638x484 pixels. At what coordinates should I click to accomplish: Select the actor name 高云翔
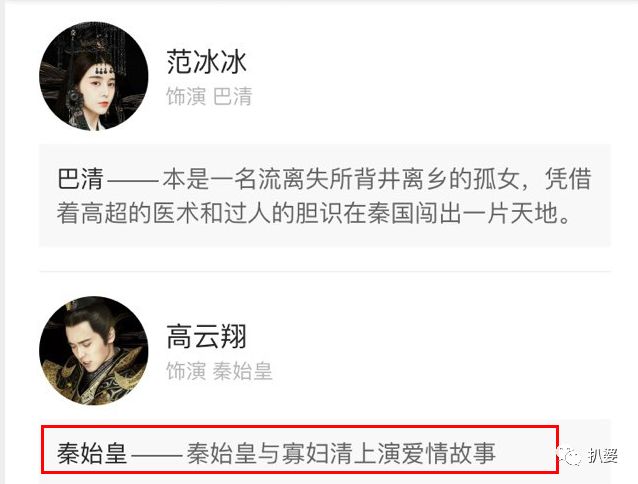206,336
